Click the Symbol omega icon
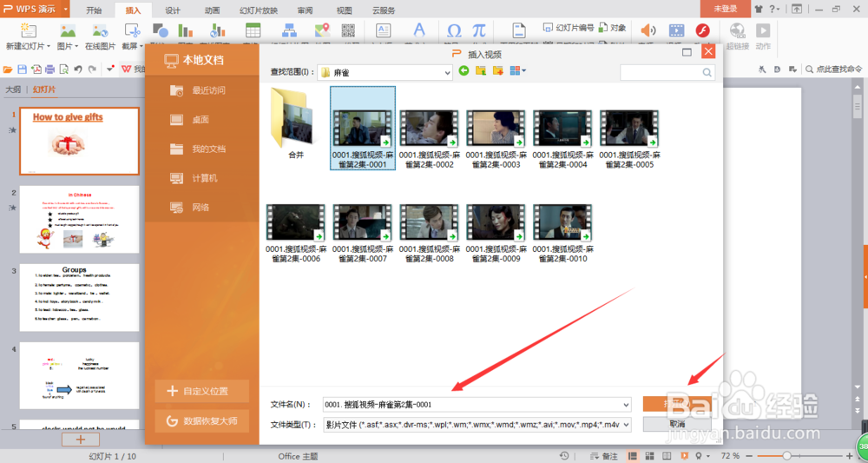Screen dimensions: 868x463 pyautogui.click(x=454, y=30)
